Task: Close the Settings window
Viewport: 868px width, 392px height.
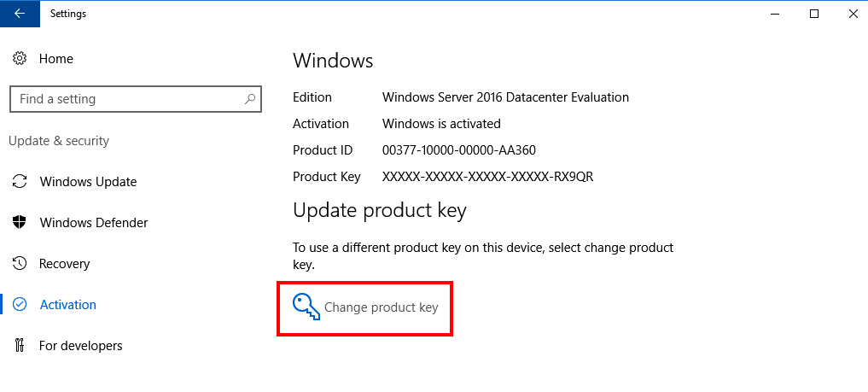Action: coord(853,14)
